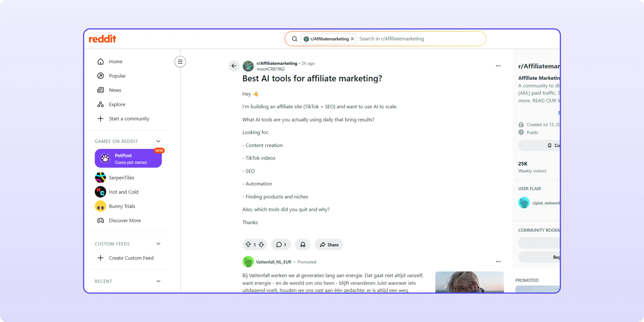Click Create Custom Feed

click(x=131, y=258)
